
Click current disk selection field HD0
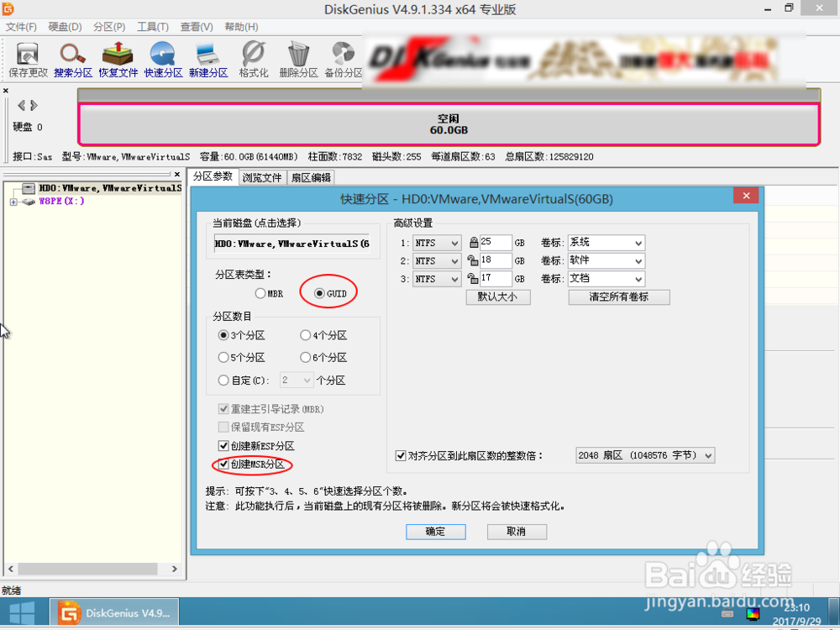292,244
